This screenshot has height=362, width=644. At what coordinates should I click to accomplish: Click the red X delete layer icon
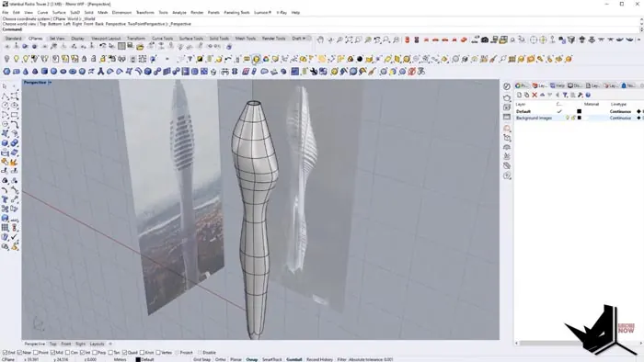[535, 95]
